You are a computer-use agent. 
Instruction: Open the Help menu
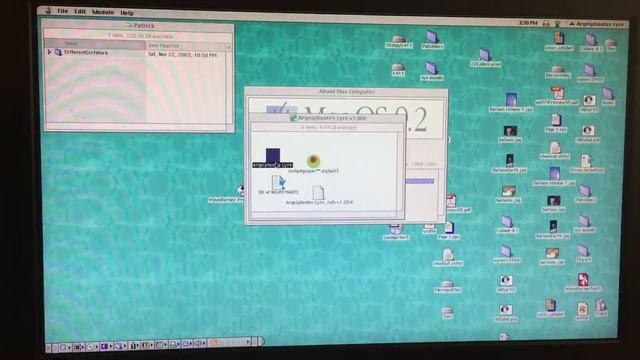pos(127,13)
